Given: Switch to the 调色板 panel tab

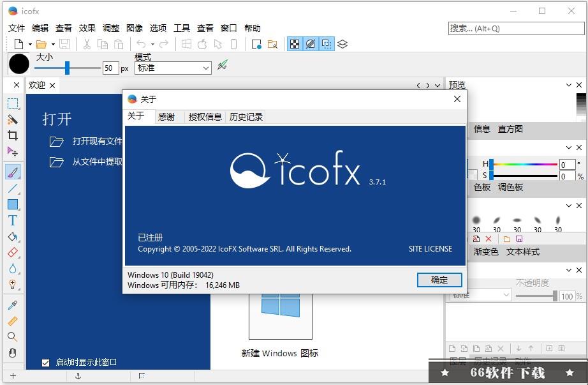Looking at the screenshot, I should coord(510,188).
